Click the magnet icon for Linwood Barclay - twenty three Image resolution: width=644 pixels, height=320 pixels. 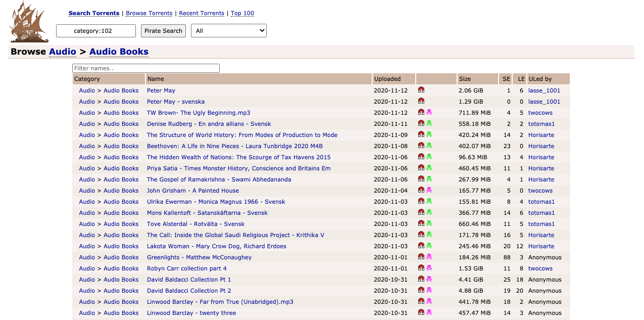421,312
